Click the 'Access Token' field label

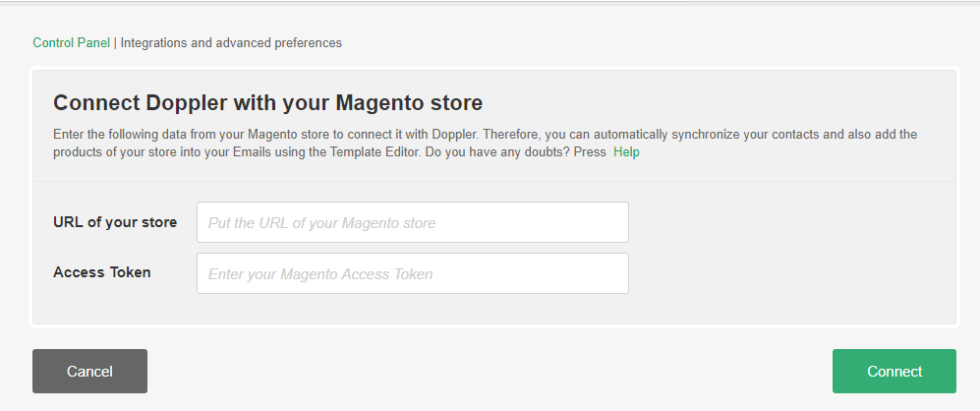click(102, 272)
